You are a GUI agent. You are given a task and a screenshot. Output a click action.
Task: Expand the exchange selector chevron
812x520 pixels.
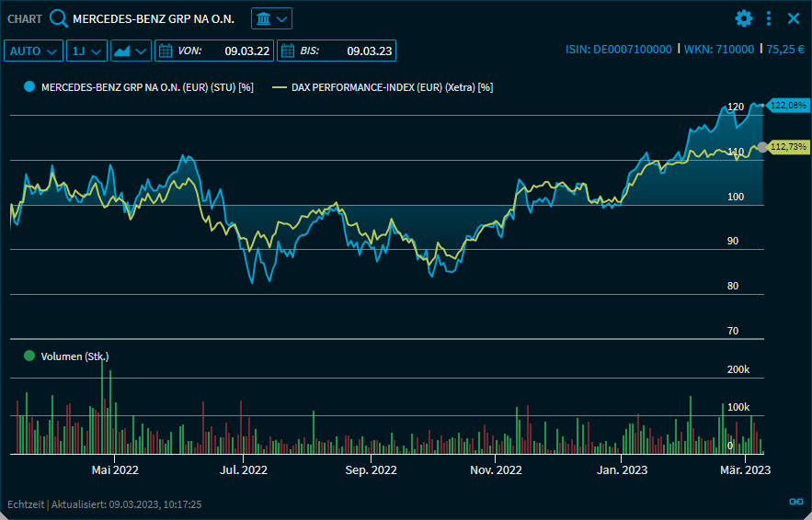(x=283, y=18)
